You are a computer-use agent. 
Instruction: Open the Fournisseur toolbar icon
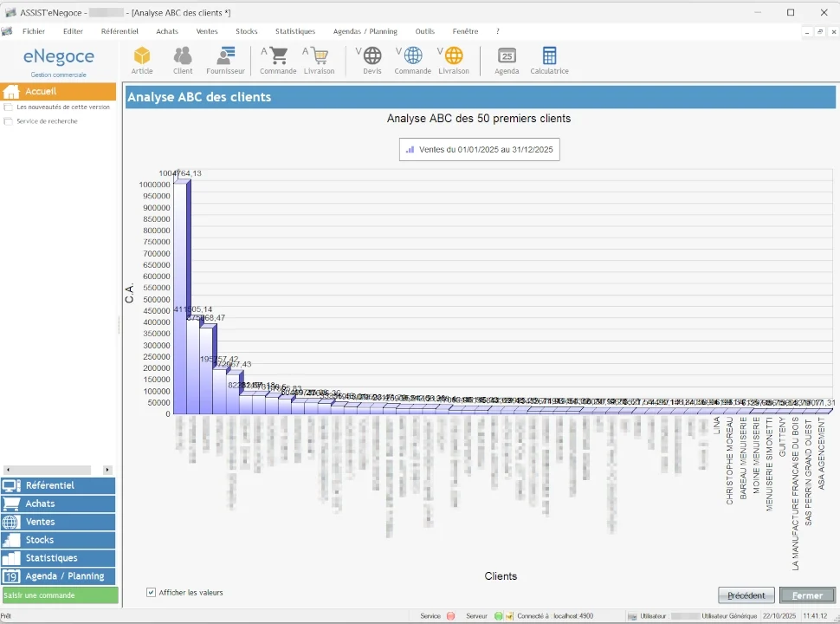pyautogui.click(x=225, y=60)
